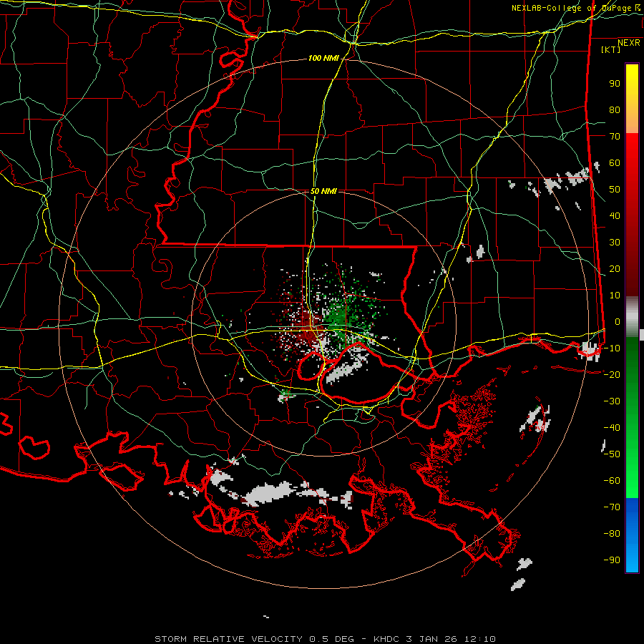644x644 pixels.
Task: Select the -10 knot scale label
Action: pyautogui.click(x=612, y=348)
